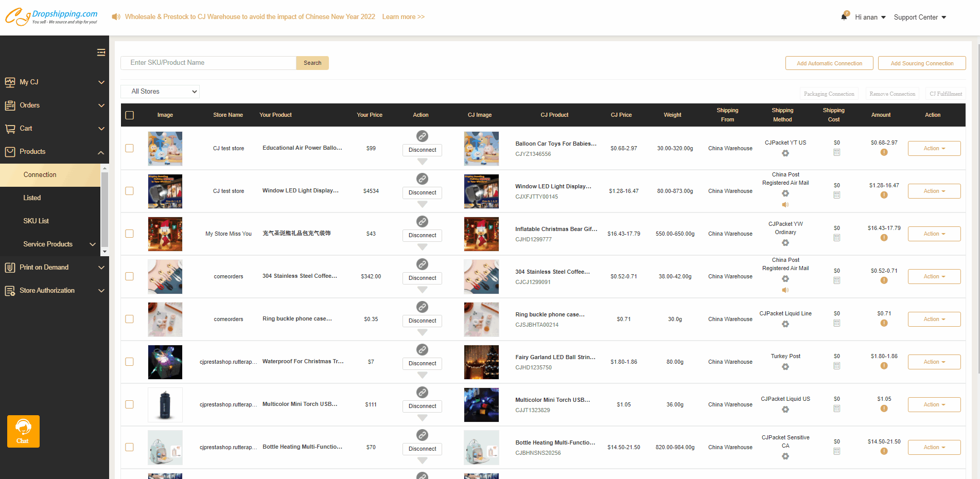Image resolution: width=980 pixels, height=479 pixels.
Task: Open Action dropdown for Balloon Car Toys row
Action: 934,148
